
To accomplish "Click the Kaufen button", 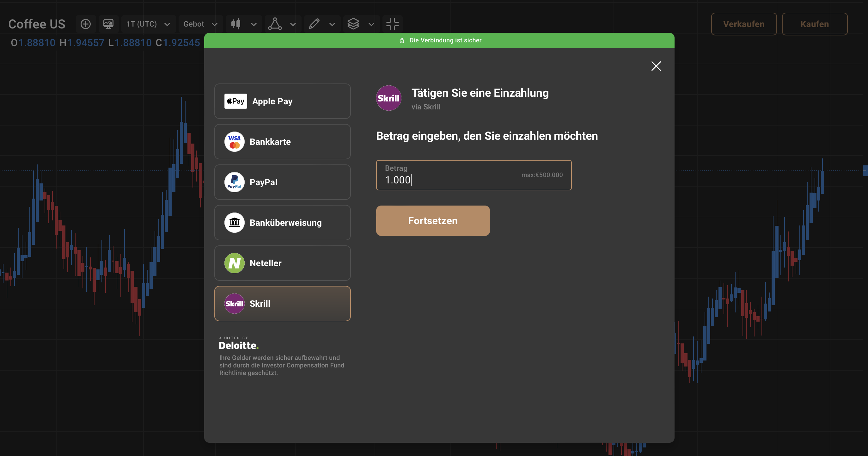I will [815, 24].
